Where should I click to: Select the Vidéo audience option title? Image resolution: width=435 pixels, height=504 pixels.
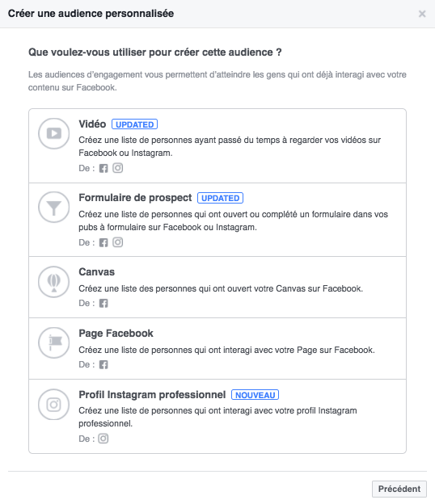coord(92,124)
